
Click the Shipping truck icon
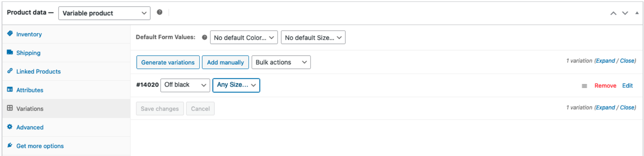(10, 52)
